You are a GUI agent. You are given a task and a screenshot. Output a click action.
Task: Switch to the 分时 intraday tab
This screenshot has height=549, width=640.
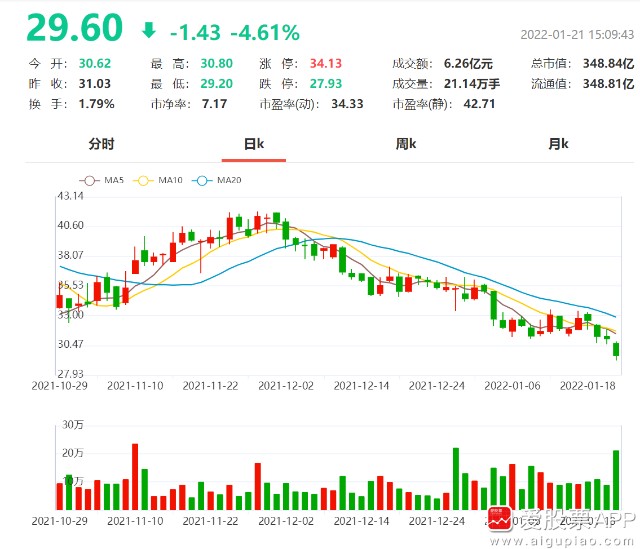[101, 144]
